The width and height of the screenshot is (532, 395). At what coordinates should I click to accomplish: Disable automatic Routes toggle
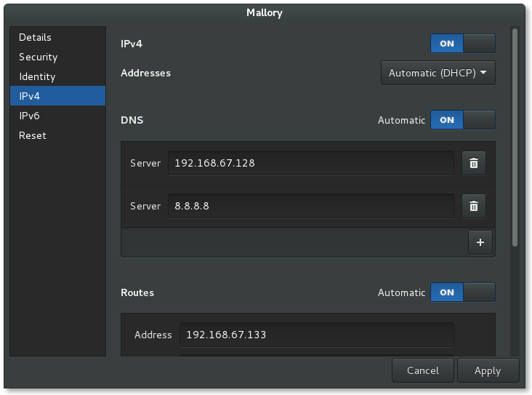pos(463,292)
